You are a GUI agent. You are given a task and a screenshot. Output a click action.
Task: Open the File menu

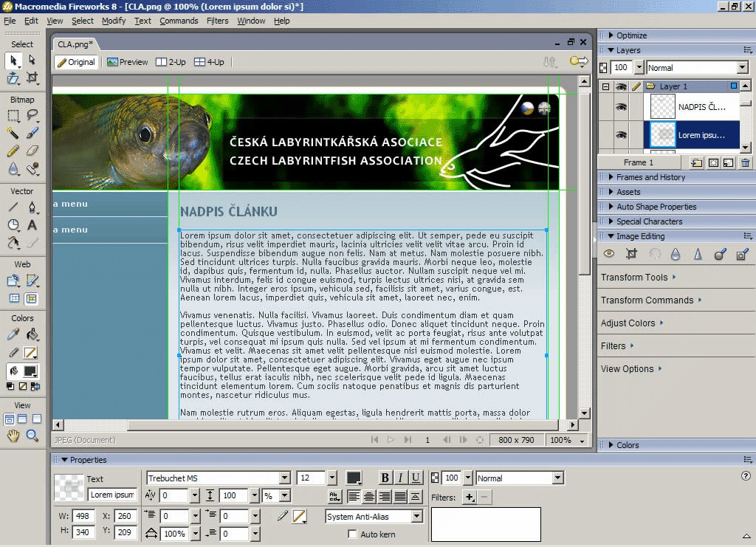[x=10, y=21]
